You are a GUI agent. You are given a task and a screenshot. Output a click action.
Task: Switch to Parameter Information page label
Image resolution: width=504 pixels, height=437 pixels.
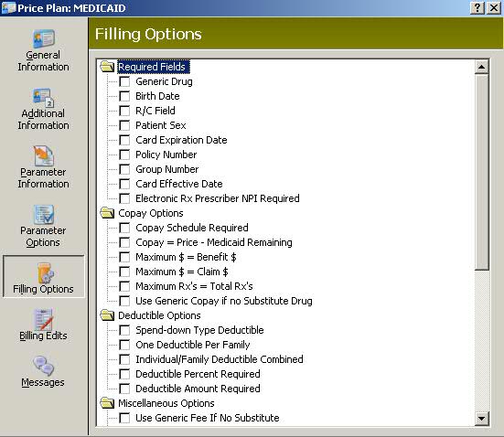pos(43,177)
